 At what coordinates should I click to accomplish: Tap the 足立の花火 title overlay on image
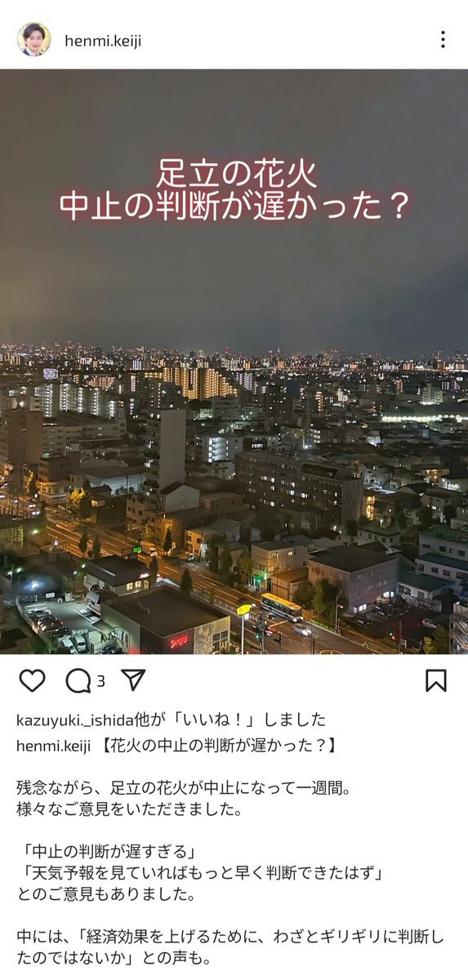[x=235, y=173]
